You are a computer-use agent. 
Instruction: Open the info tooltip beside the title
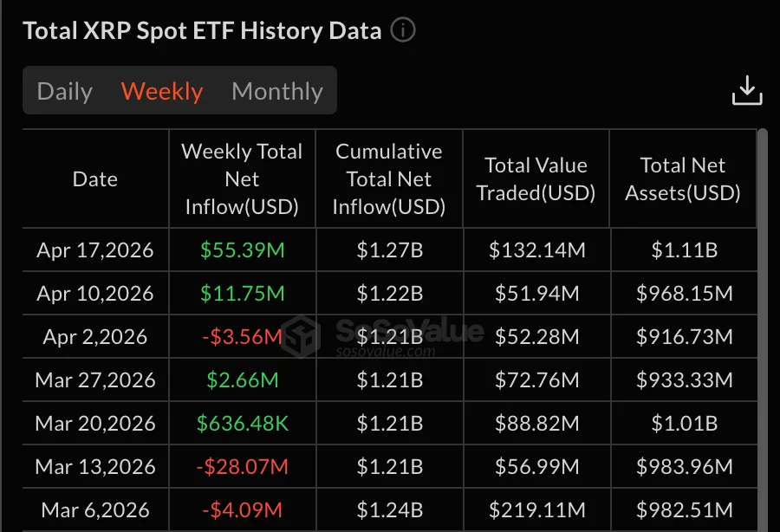[402, 29]
